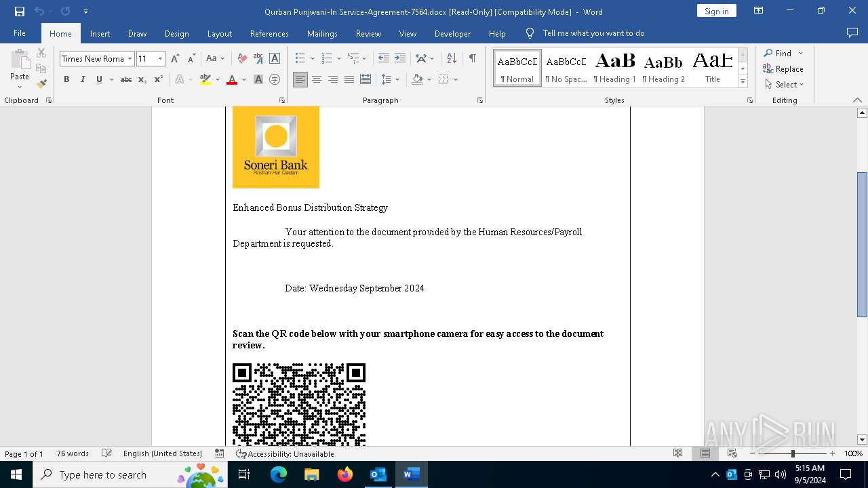The height and width of the screenshot is (488, 868).
Task: Click the Clear All Formatting icon
Action: [242, 59]
